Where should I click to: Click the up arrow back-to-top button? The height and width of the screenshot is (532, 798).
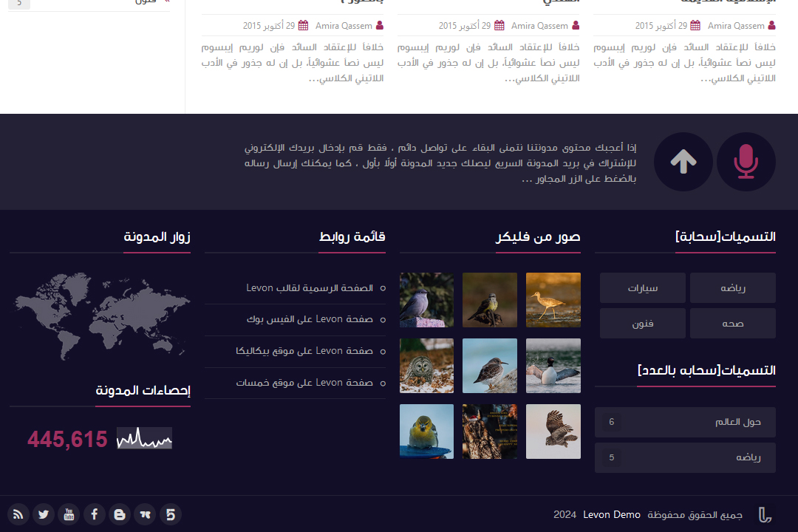point(683,162)
